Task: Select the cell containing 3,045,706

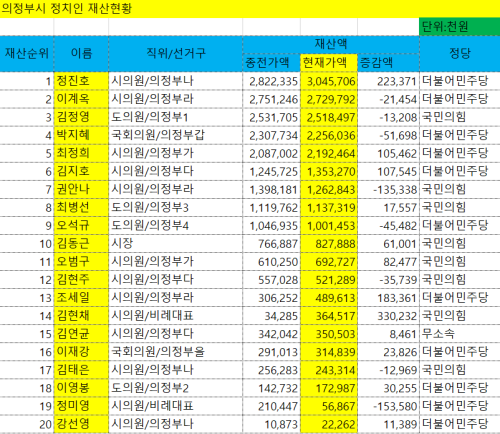Action: [329, 81]
